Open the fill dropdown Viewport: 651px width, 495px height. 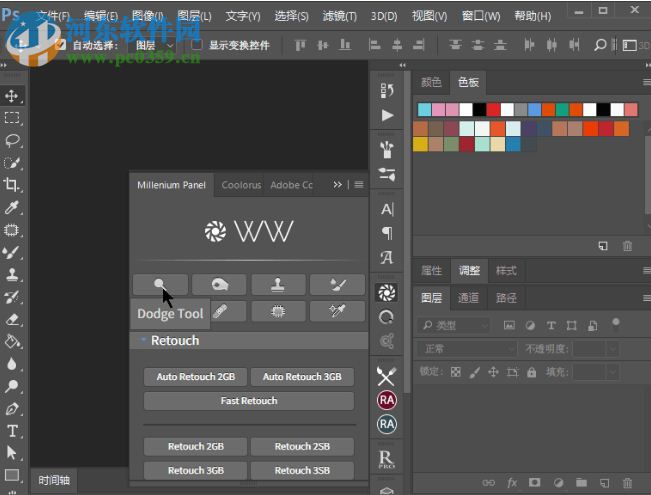[x=613, y=372]
